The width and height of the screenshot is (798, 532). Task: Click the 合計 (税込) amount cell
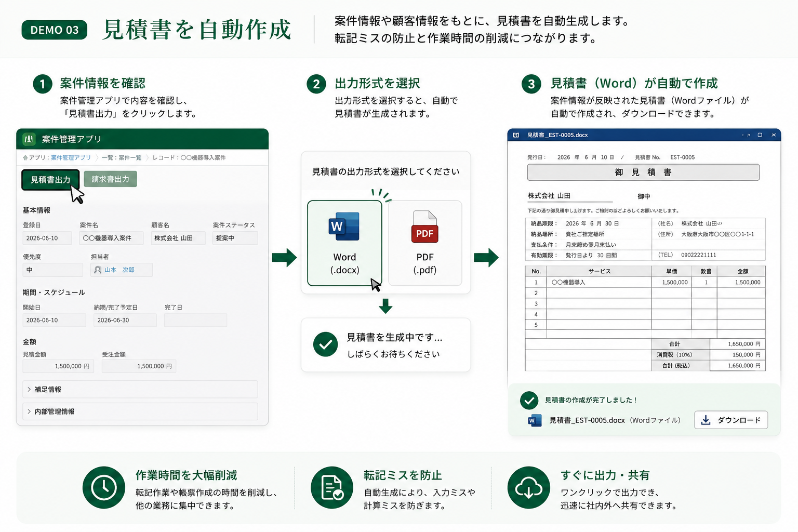coord(738,366)
